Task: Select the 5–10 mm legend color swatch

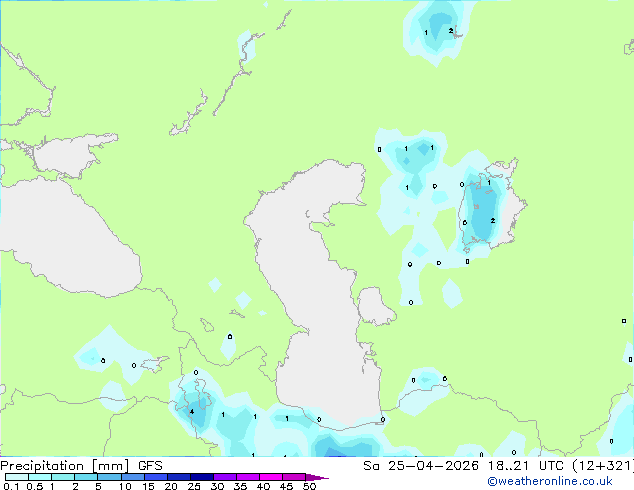Action: pyautogui.click(x=109, y=477)
